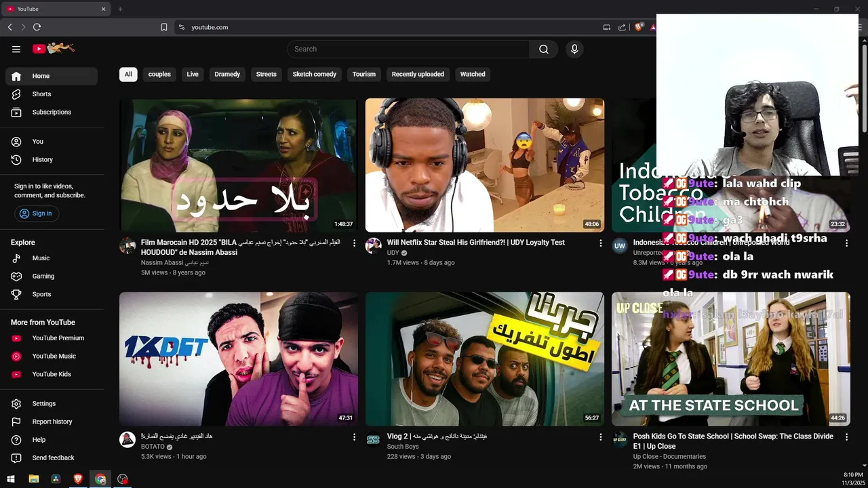Click the youtube.com address bar
Viewport: 868px width, 488px height.
(387, 27)
